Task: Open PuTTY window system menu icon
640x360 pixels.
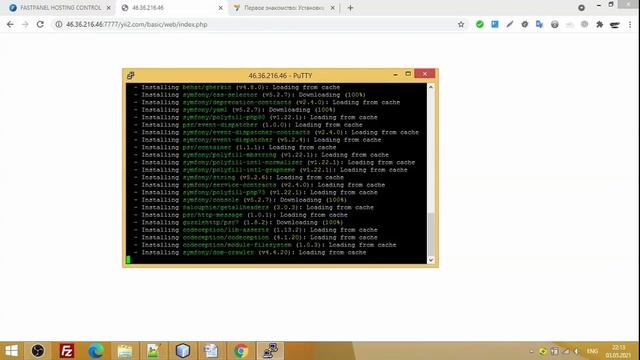Action: (x=131, y=76)
